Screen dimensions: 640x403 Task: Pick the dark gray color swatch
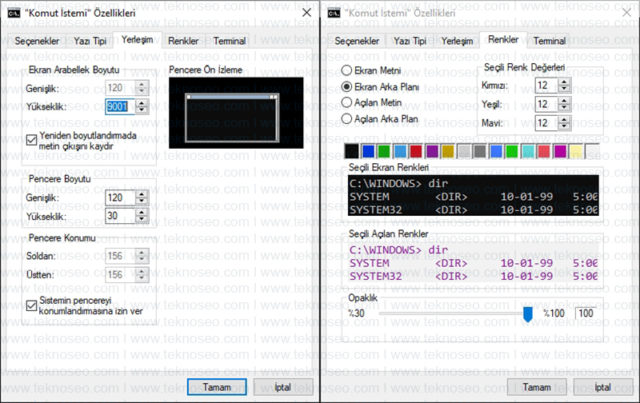point(480,151)
